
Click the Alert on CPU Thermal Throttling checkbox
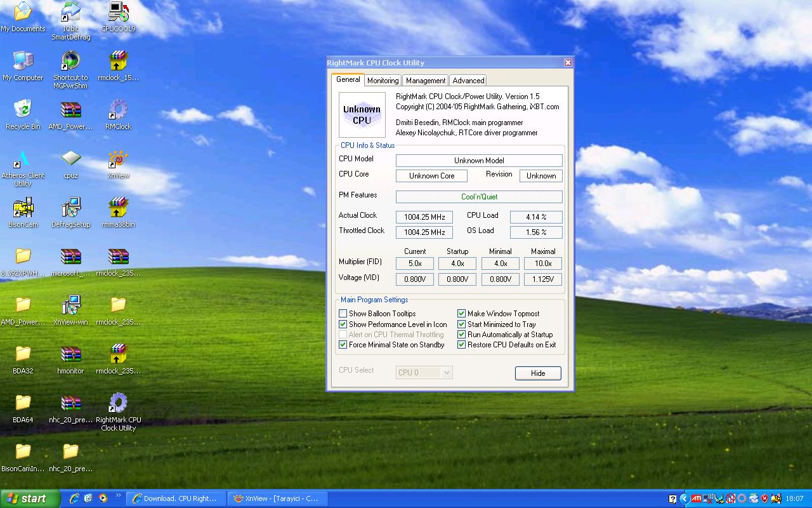click(x=343, y=335)
